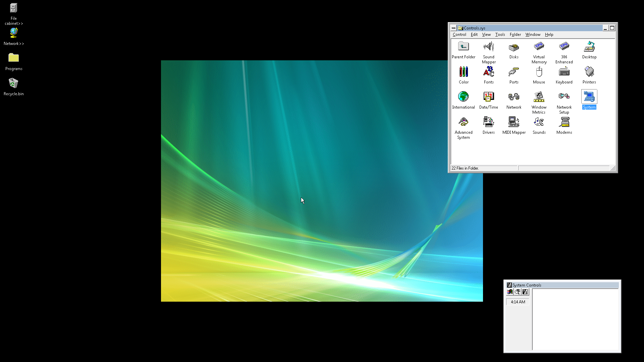
Task: Open the Window menu
Action: point(533,35)
